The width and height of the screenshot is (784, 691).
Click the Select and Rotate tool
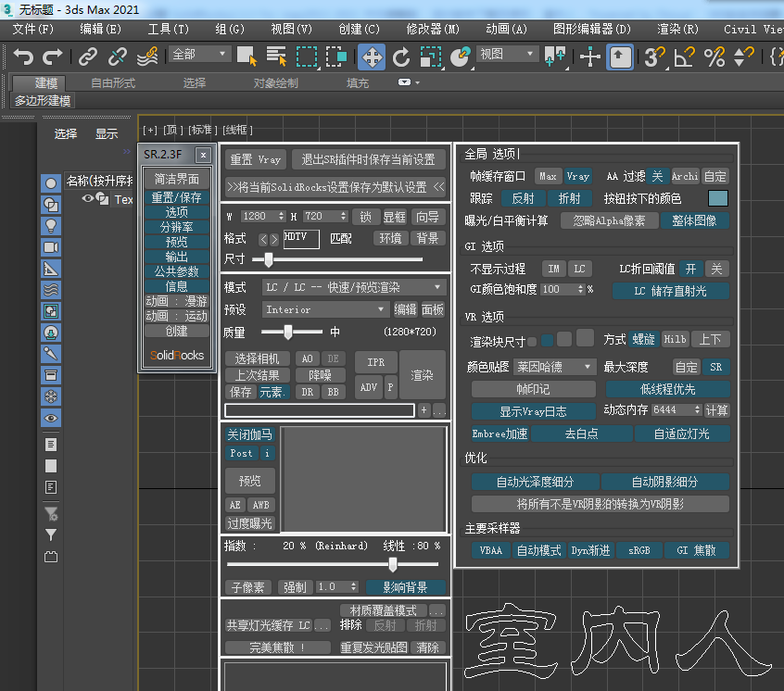[401, 57]
